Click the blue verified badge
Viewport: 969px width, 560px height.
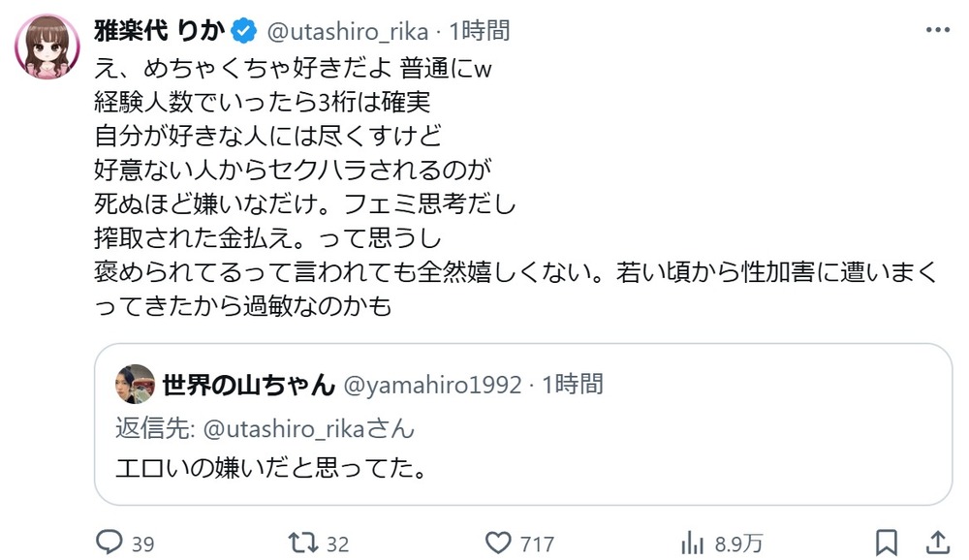click(x=244, y=31)
